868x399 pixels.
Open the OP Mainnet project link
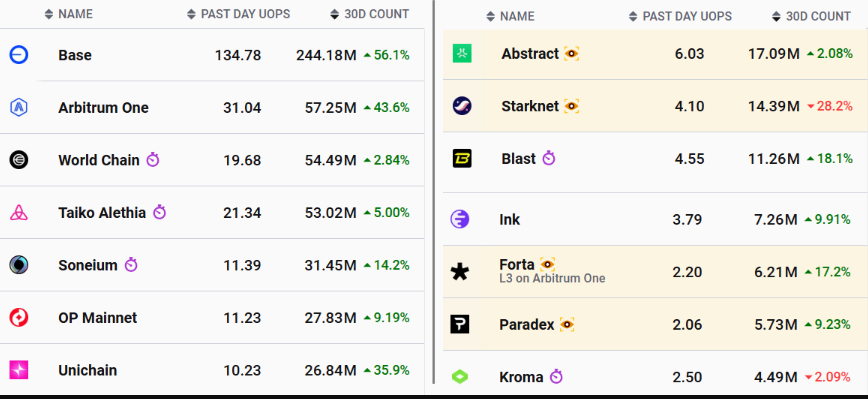point(97,318)
